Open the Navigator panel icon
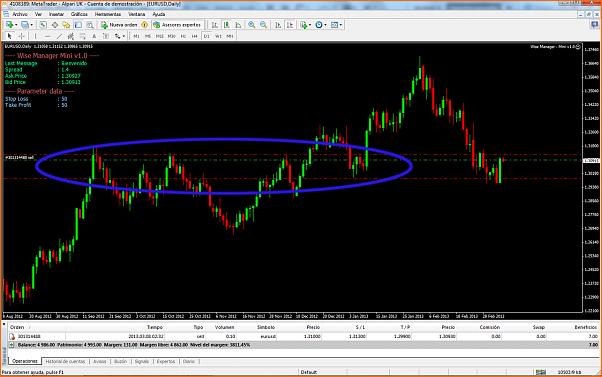This screenshot has width=602, height=377. click(66, 25)
